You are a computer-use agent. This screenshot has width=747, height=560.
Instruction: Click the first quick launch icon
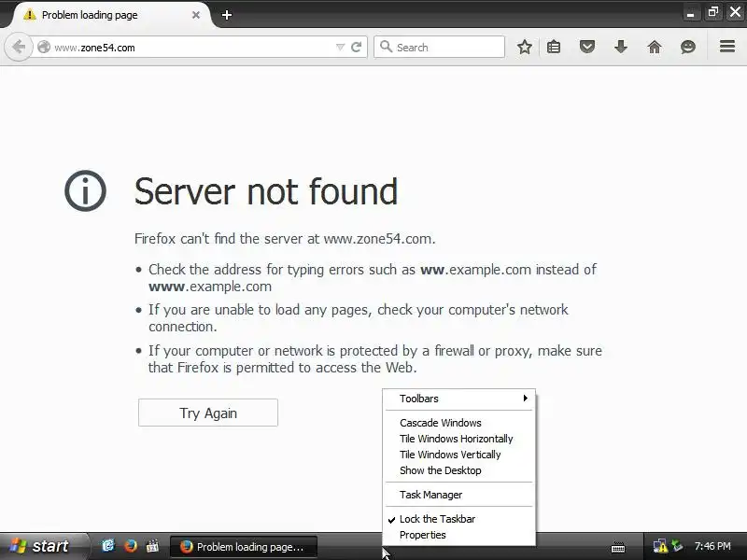(x=108, y=546)
